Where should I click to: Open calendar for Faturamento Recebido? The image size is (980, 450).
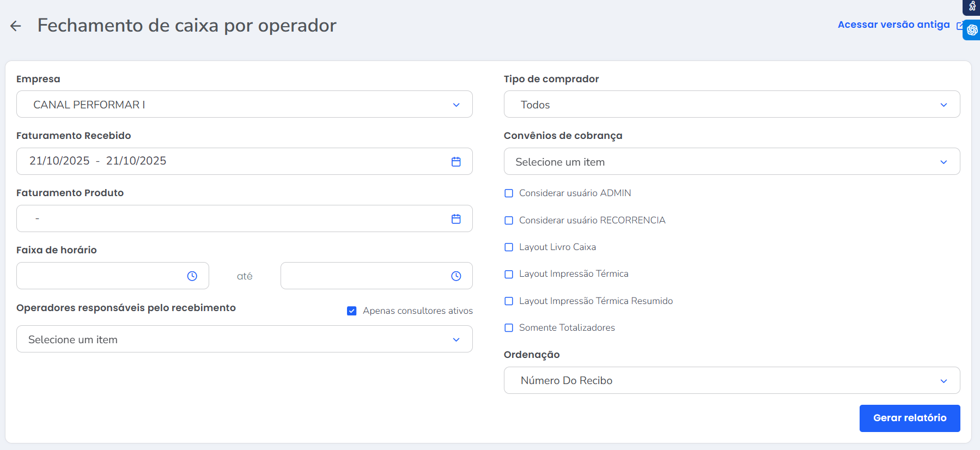pyautogui.click(x=456, y=161)
